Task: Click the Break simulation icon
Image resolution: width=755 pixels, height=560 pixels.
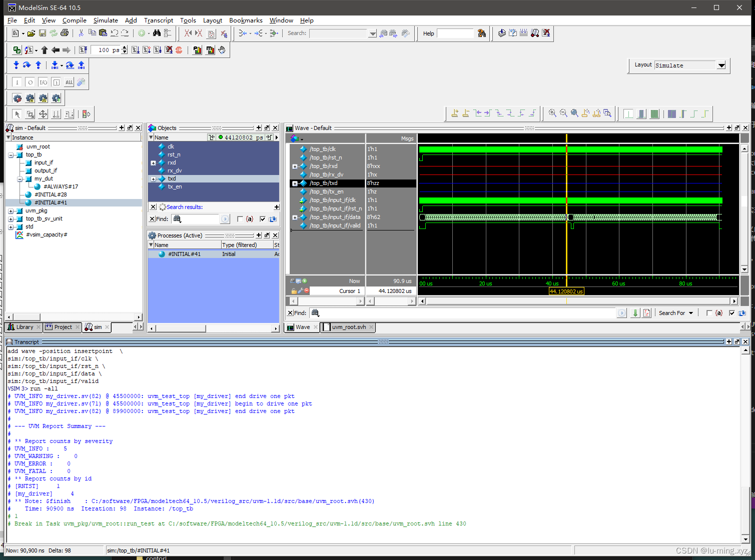Action: [x=169, y=50]
